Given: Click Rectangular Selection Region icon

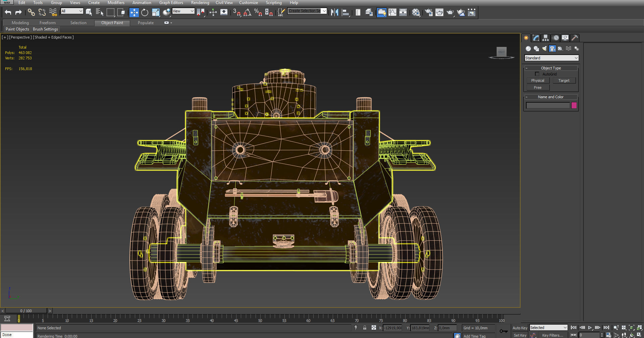Looking at the screenshot, I should (x=110, y=12).
